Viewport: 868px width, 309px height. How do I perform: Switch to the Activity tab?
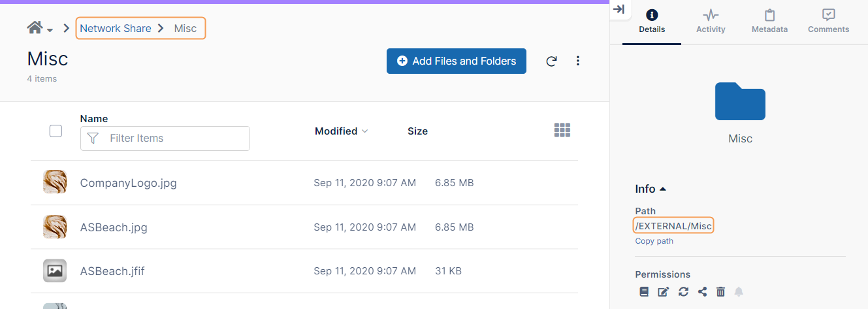(x=711, y=21)
